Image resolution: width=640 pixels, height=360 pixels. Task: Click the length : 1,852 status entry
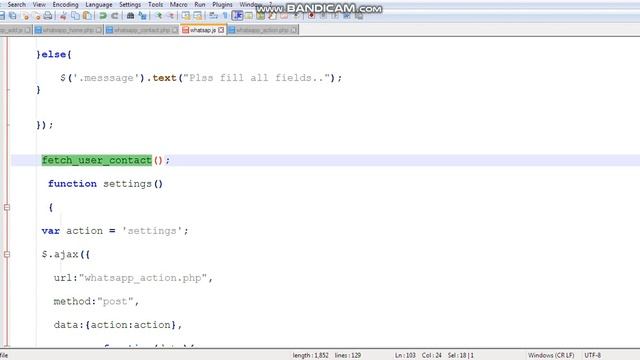tap(310, 356)
